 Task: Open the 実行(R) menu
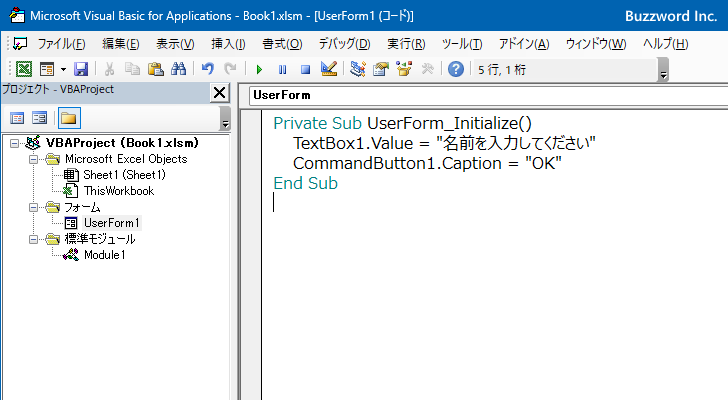[x=406, y=44]
